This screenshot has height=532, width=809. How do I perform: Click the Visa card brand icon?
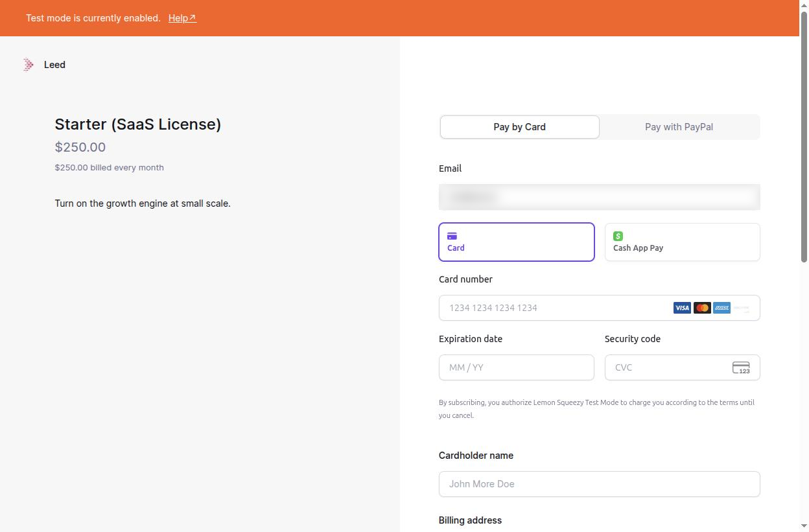click(x=682, y=308)
